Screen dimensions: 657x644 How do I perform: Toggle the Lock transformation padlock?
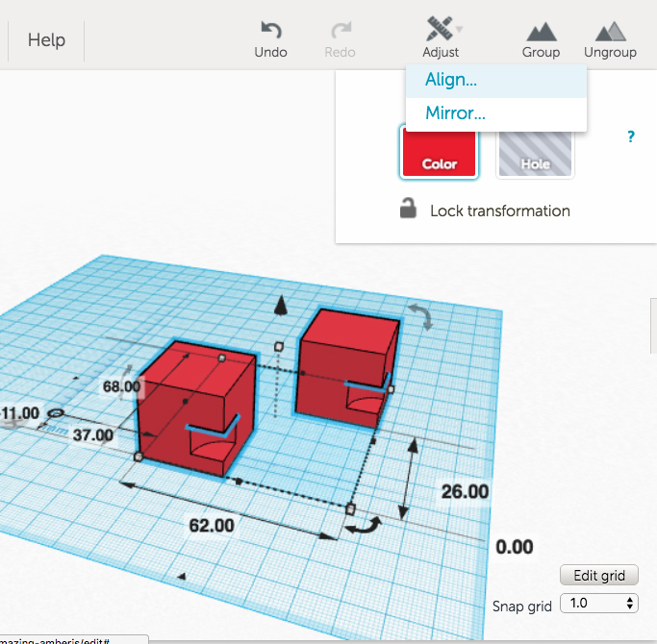click(x=409, y=210)
